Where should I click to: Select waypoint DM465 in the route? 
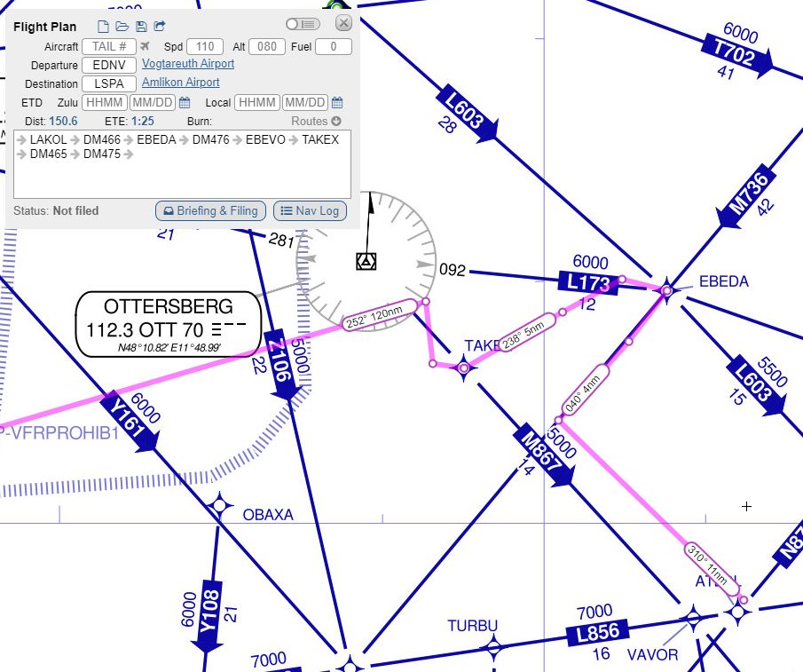[48, 154]
